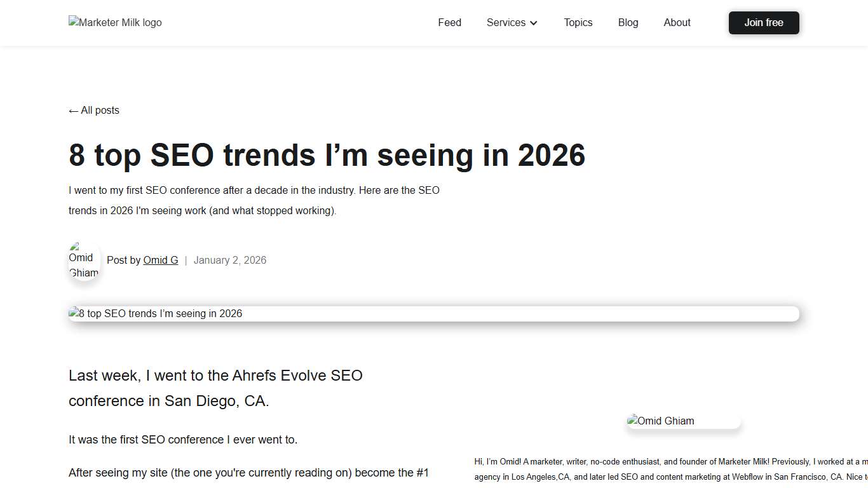This screenshot has height=488, width=868.
Task: Navigate to the Feed page
Action: point(449,22)
